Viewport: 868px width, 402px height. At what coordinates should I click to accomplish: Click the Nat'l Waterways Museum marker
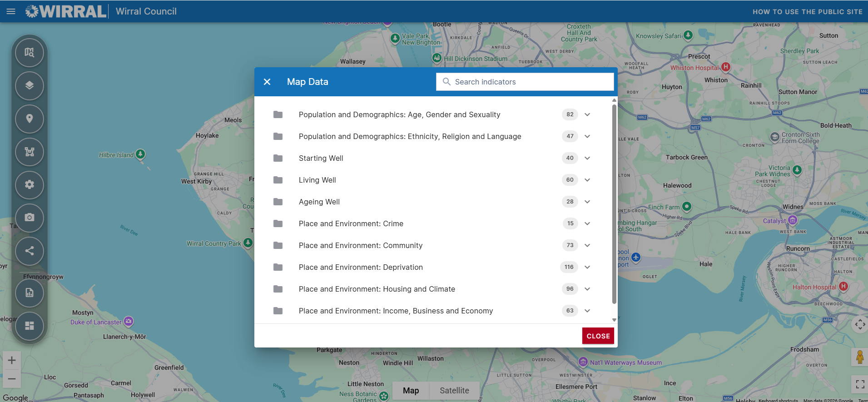[x=583, y=362]
